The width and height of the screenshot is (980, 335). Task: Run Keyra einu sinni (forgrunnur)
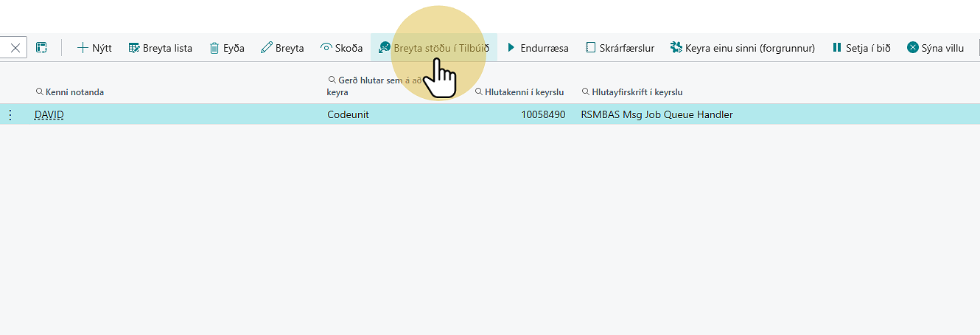pyautogui.click(x=743, y=48)
